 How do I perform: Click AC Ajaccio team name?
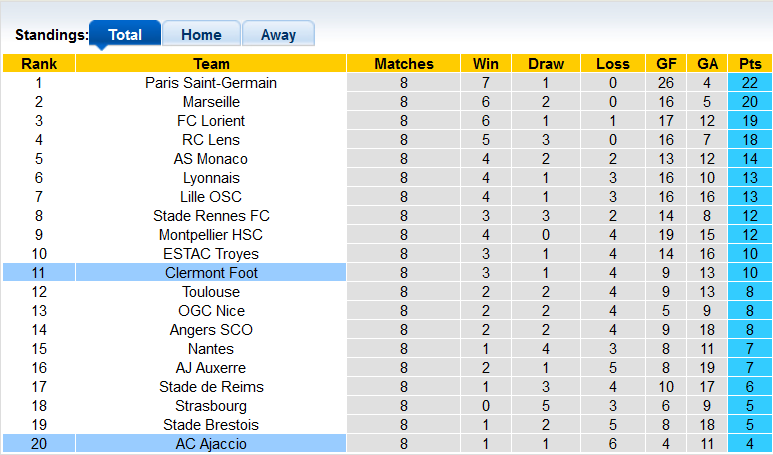pos(211,444)
